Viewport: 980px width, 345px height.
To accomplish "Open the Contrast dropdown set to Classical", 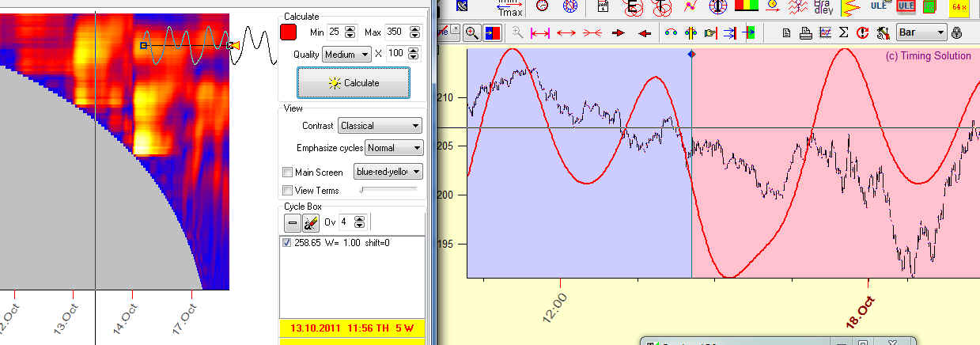I will click(380, 126).
